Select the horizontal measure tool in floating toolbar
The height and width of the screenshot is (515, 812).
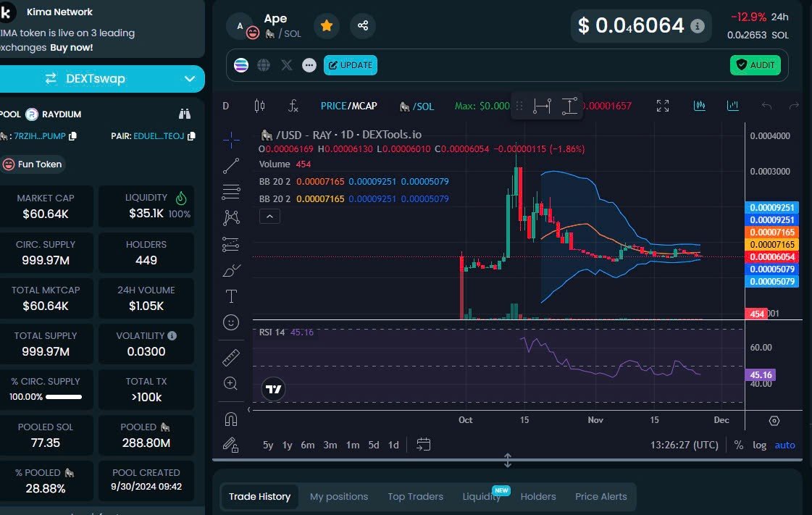click(x=543, y=106)
